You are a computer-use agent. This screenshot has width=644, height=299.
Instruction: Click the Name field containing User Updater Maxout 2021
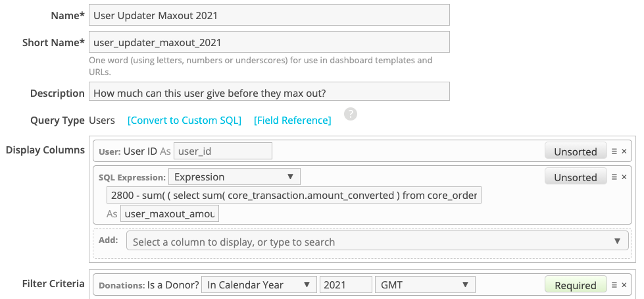coord(269,14)
